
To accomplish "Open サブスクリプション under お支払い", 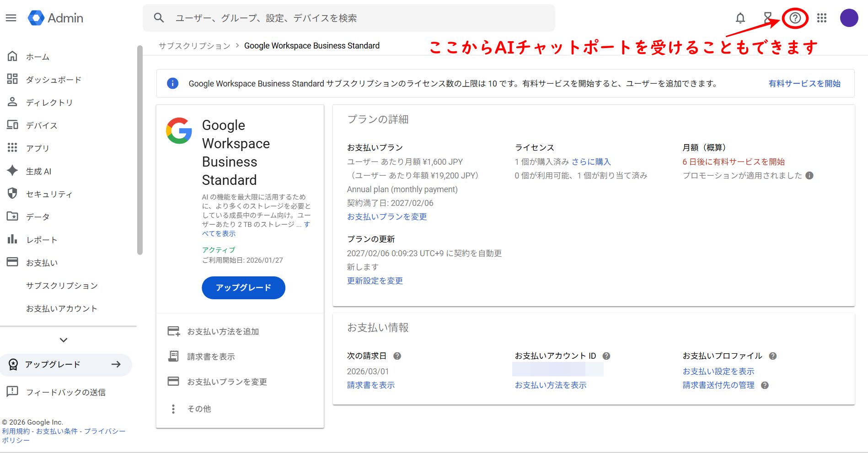I will pyautogui.click(x=62, y=286).
